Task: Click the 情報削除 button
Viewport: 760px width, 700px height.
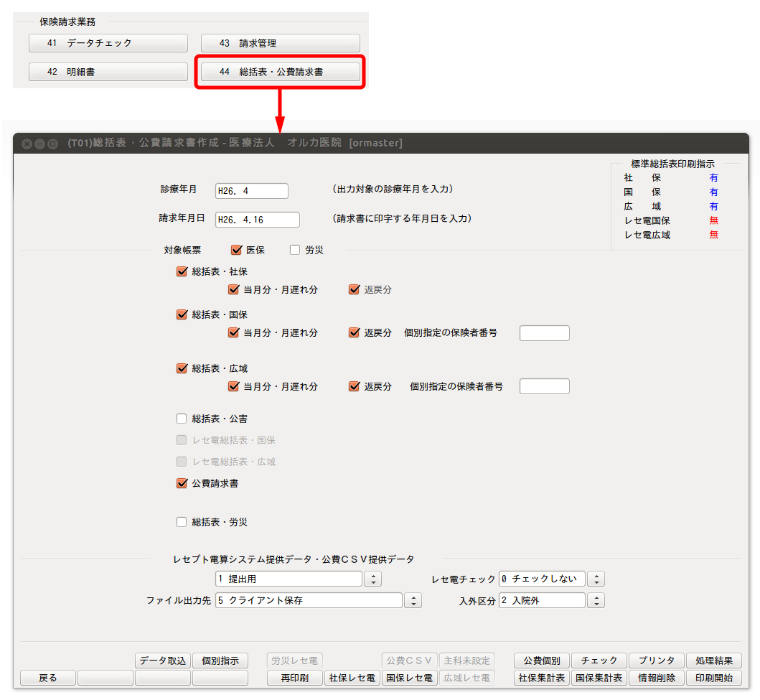Action: (656, 678)
